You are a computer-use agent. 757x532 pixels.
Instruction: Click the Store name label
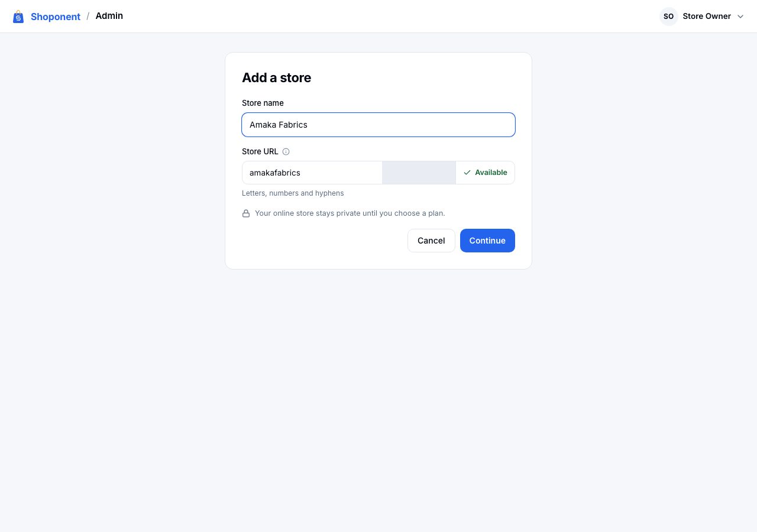pos(263,103)
